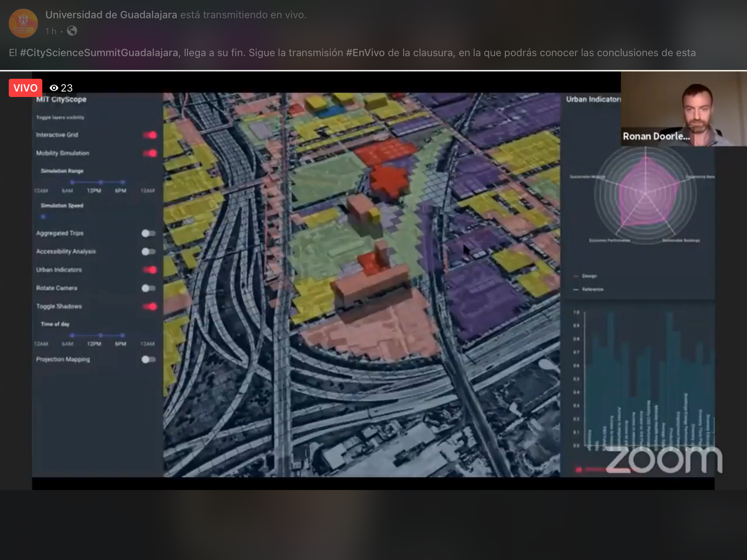Image resolution: width=747 pixels, height=560 pixels.
Task: Turn on the Accessibility Analysis switch
Action: pos(148,252)
